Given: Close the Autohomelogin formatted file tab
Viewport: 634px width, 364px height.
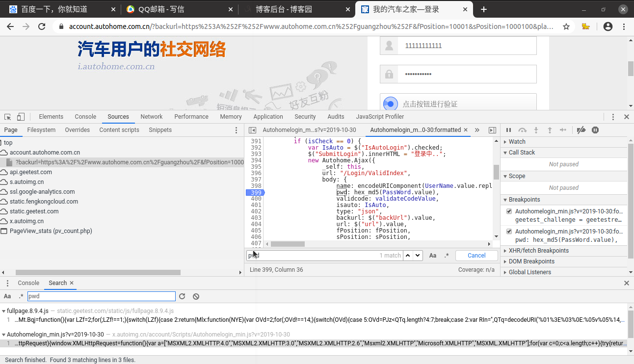Looking at the screenshot, I should (x=466, y=130).
